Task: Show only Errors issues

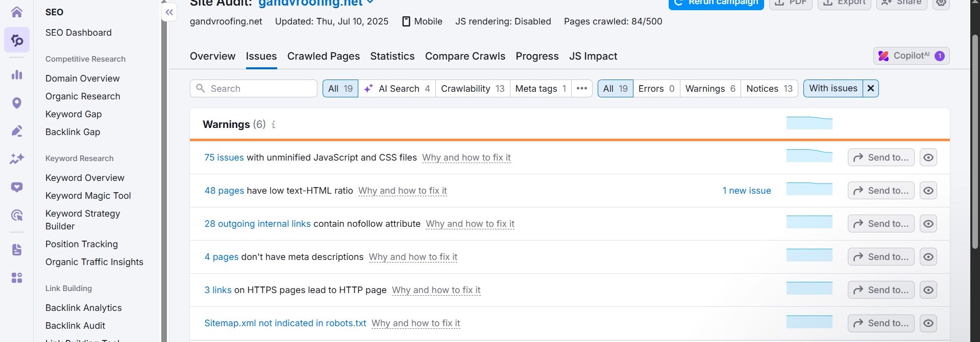Action: click(x=656, y=88)
